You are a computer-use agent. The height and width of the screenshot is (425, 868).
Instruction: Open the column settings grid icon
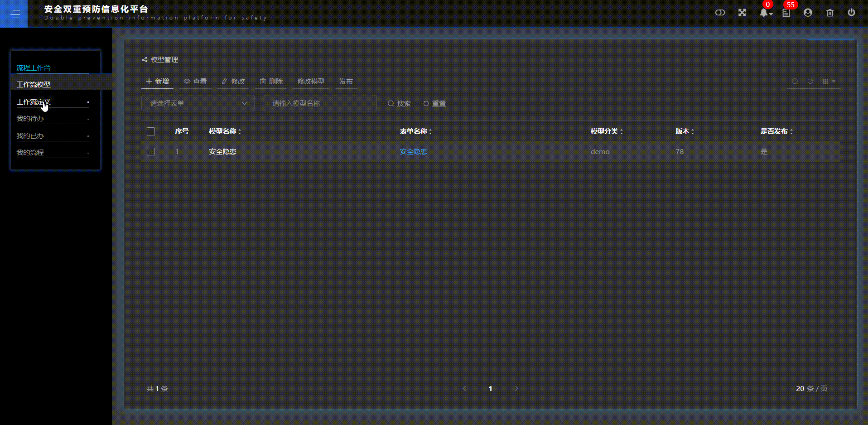tap(825, 82)
